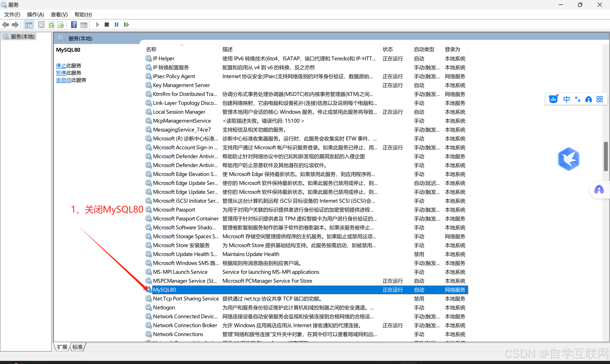Toggle the console tree visibility icon
610x364 pixels.
28,25
